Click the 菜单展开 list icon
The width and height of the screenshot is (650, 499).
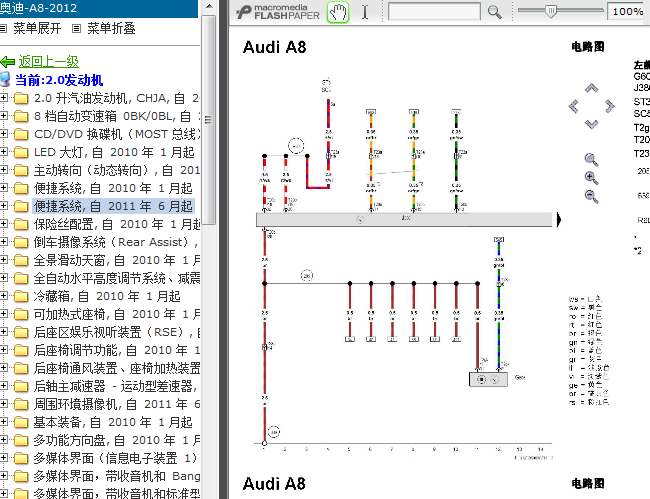3,29
